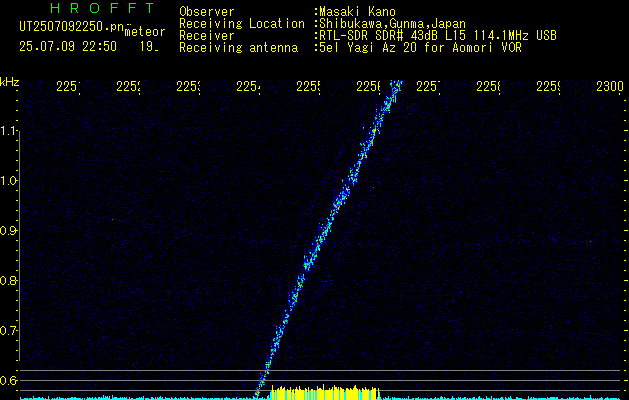Click the 'Observer' label
The height and width of the screenshot is (400, 629).
coord(207,12)
